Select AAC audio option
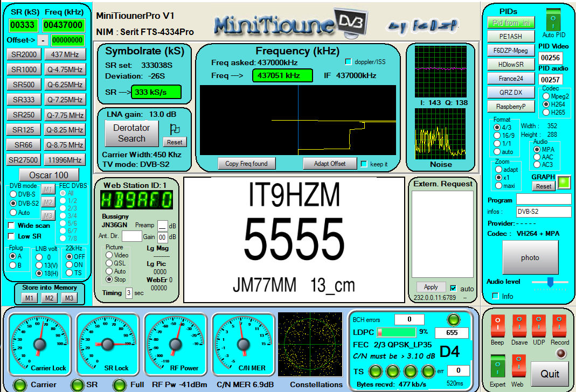The image size is (576, 392). pyautogui.click(x=537, y=157)
